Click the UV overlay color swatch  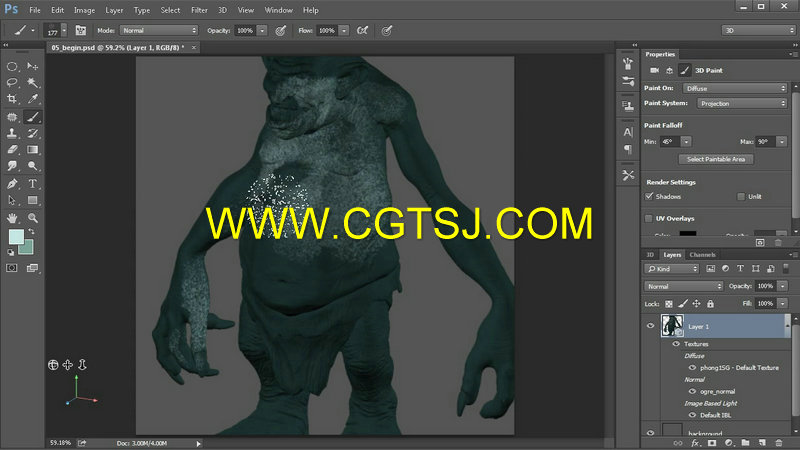pos(688,233)
